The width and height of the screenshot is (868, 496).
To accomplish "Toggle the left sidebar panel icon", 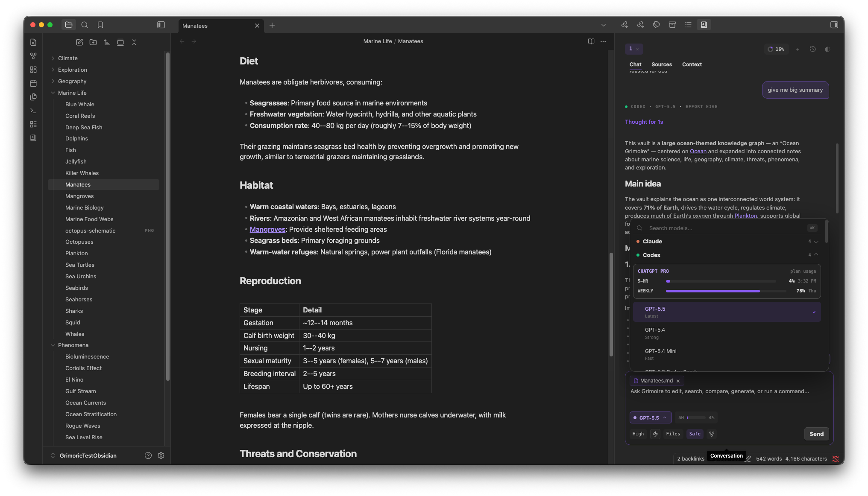I will [x=161, y=25].
